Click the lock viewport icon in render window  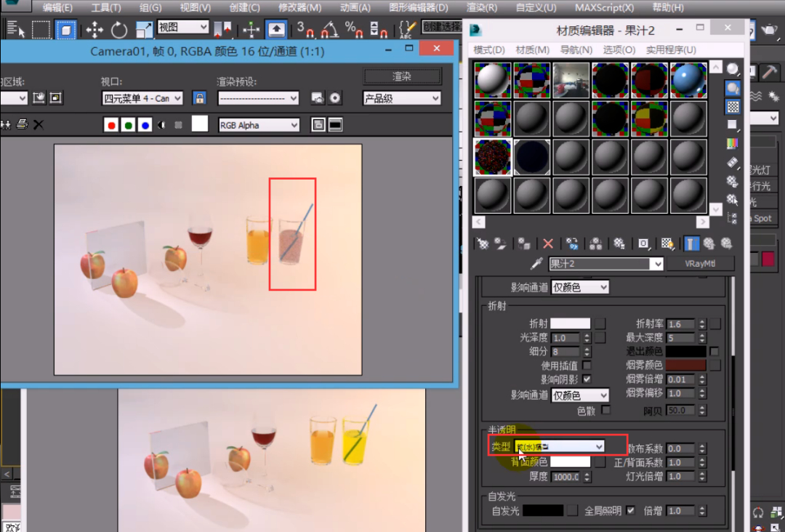point(198,98)
